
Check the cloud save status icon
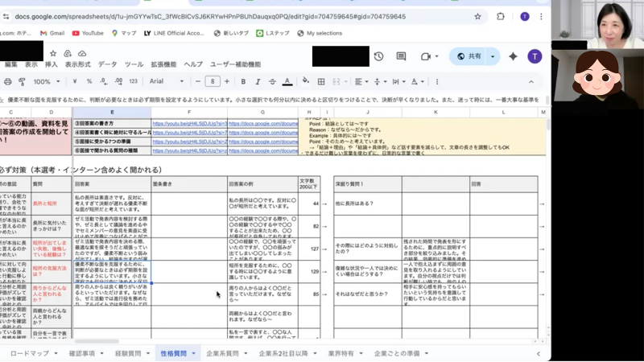coord(82,53)
